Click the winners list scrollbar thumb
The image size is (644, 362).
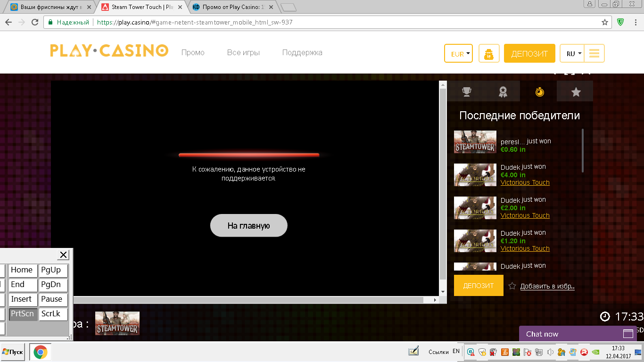pos(583,151)
